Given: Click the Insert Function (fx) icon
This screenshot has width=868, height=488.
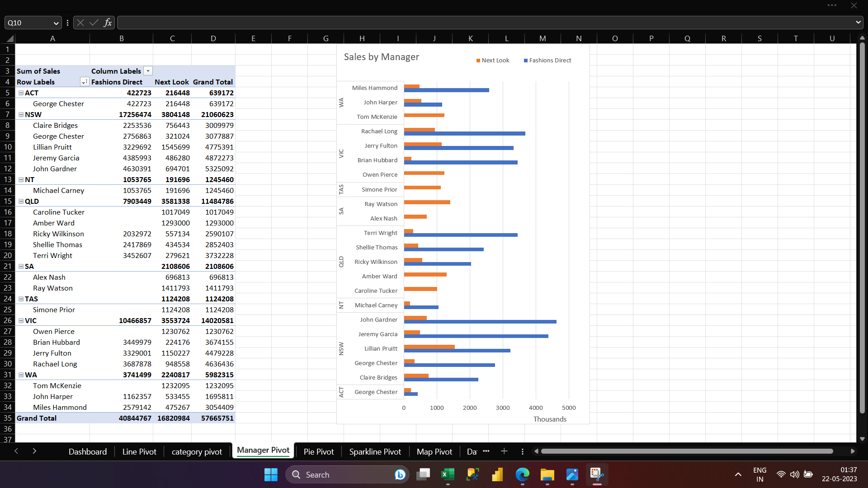Looking at the screenshot, I should click(x=108, y=22).
